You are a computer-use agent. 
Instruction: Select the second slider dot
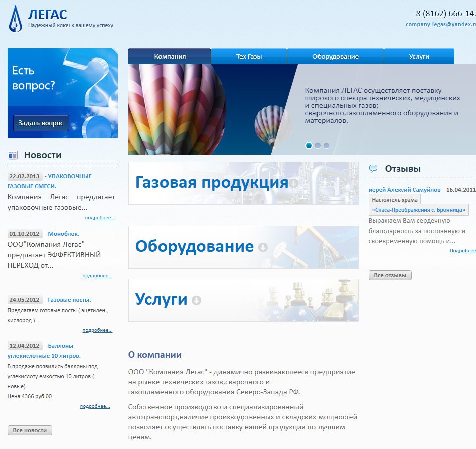tap(318, 146)
